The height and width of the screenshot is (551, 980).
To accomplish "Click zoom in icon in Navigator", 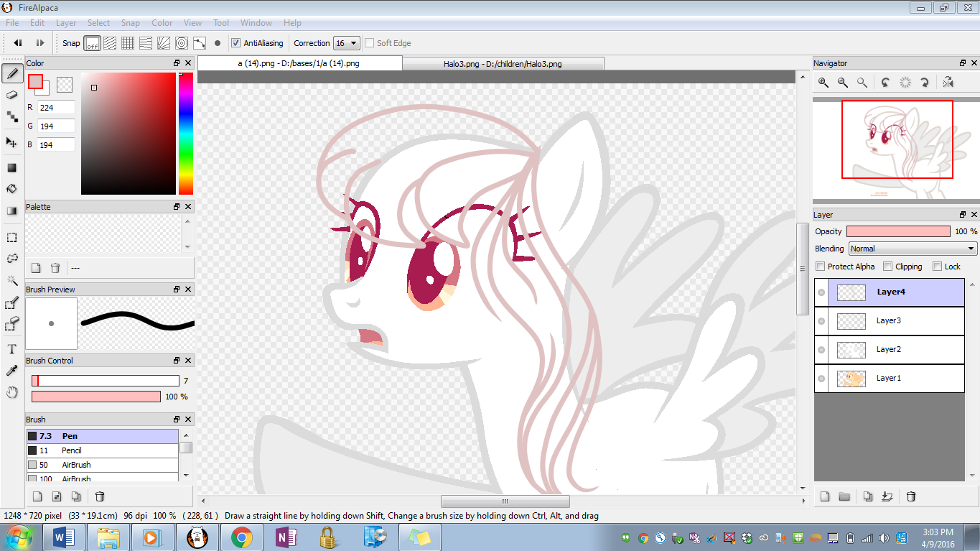I will (823, 83).
